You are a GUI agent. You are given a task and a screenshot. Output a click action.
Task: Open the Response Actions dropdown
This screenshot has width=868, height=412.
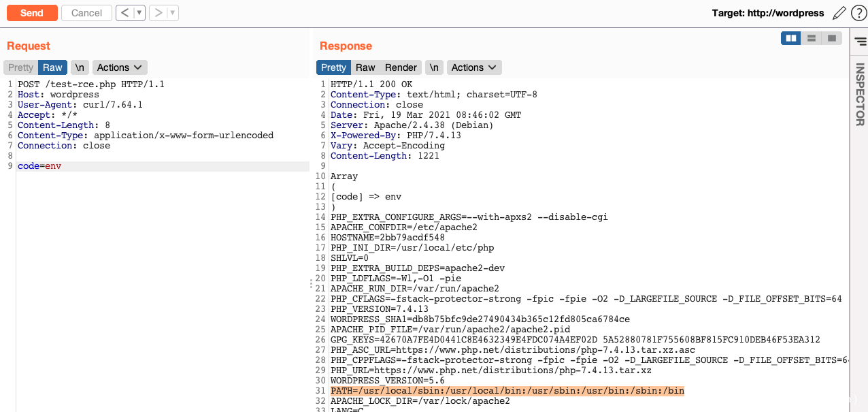click(474, 67)
